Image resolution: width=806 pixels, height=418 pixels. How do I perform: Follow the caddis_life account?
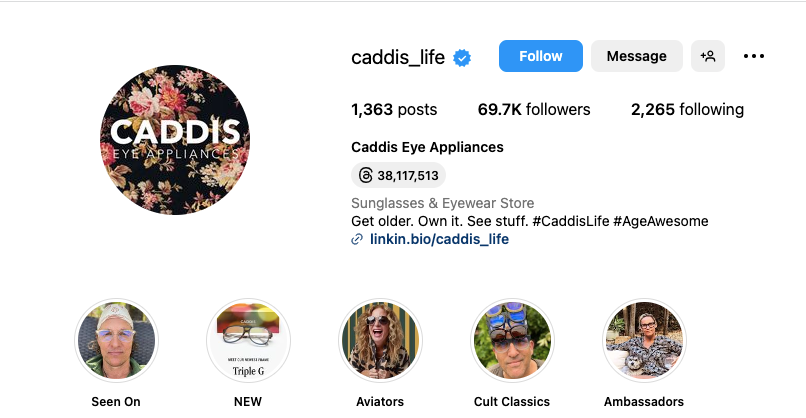541,56
